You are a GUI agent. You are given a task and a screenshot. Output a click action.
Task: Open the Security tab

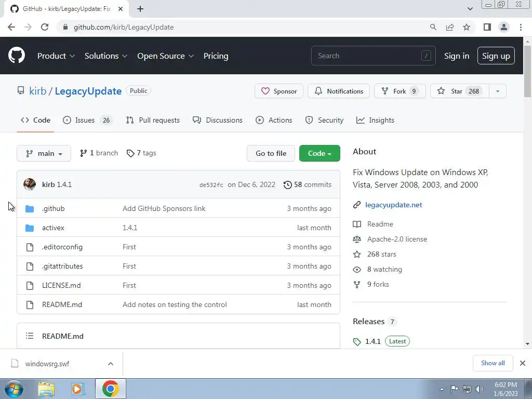click(x=324, y=120)
